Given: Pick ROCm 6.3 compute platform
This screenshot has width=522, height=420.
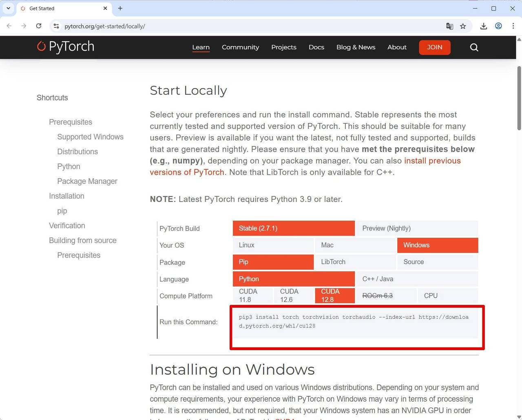Looking at the screenshot, I should click(386, 296).
